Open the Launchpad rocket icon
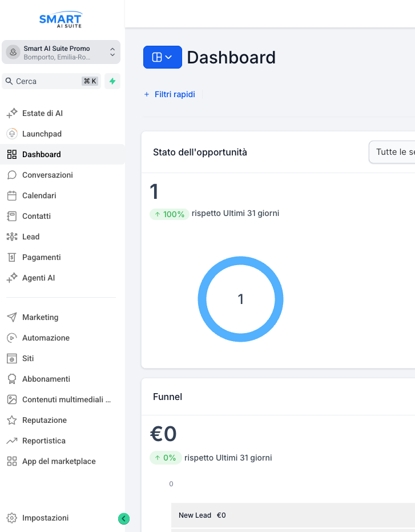Image resolution: width=415 pixels, height=532 pixels. pyautogui.click(x=11, y=134)
